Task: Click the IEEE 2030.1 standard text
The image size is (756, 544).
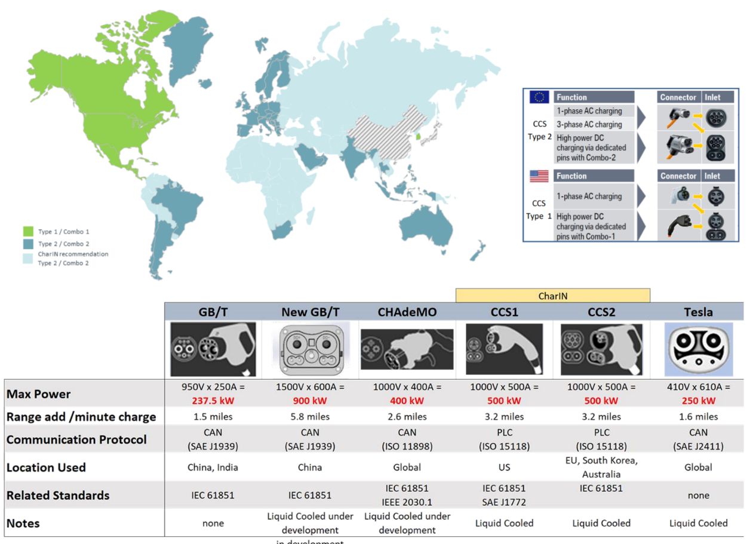Action: [407, 502]
